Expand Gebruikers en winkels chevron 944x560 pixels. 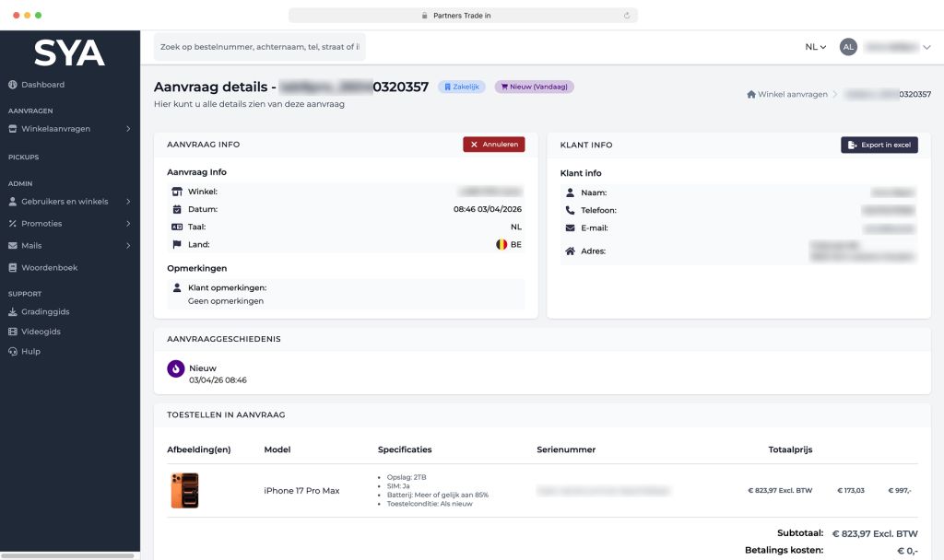[x=128, y=202]
